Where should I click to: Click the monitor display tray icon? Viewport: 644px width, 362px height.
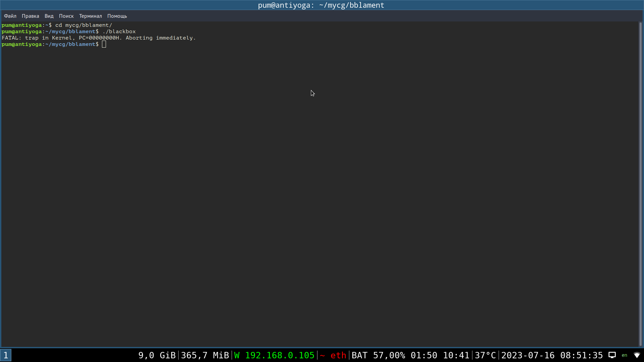click(612, 355)
